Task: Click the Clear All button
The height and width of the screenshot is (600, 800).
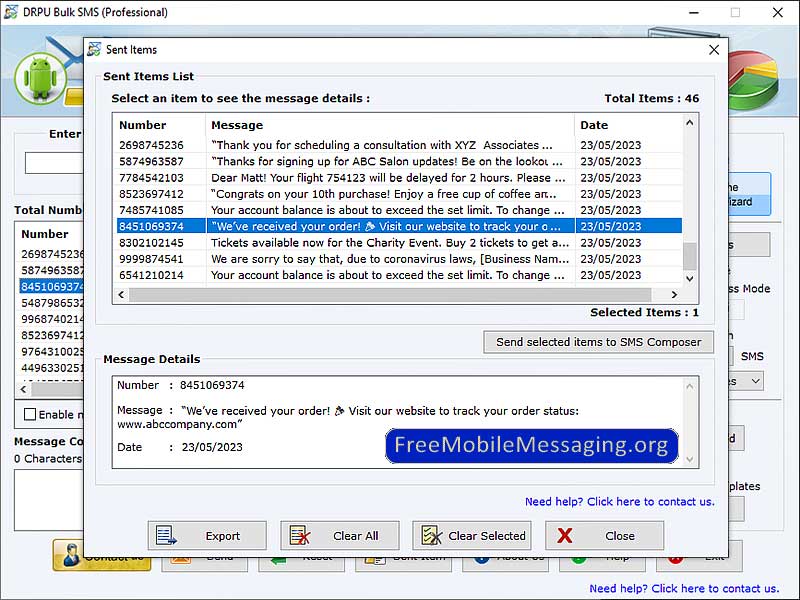Action: tap(339, 535)
